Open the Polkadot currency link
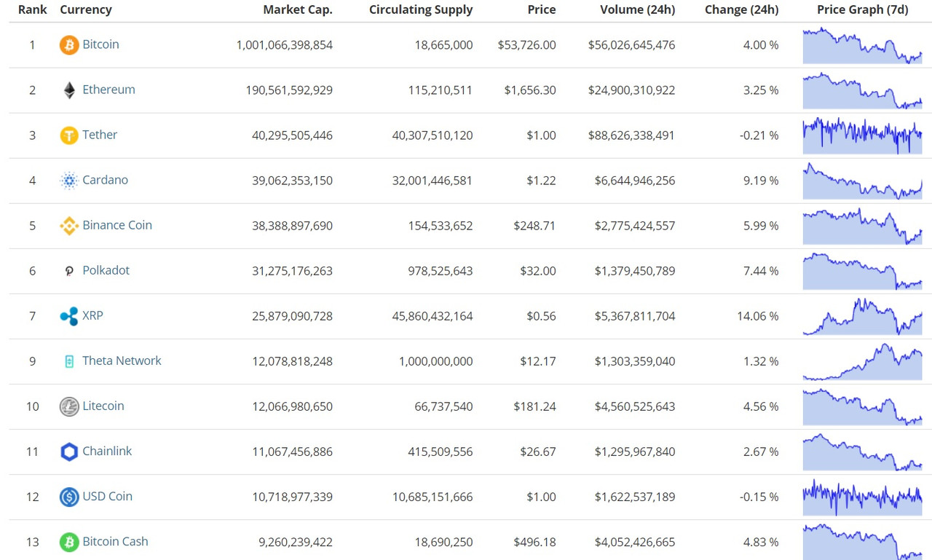The image size is (932, 560). point(106,270)
